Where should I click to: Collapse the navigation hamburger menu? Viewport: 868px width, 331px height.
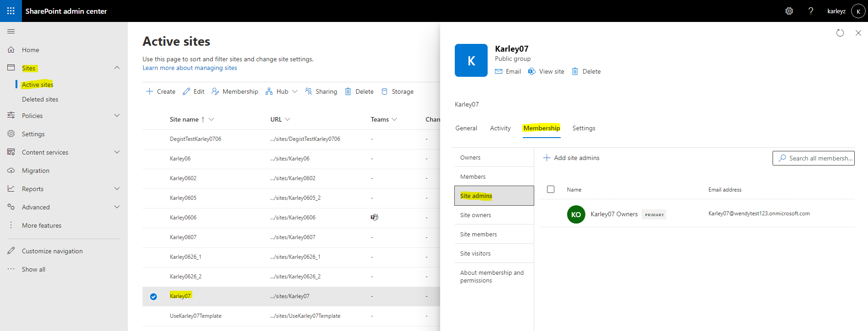pyautogui.click(x=11, y=31)
